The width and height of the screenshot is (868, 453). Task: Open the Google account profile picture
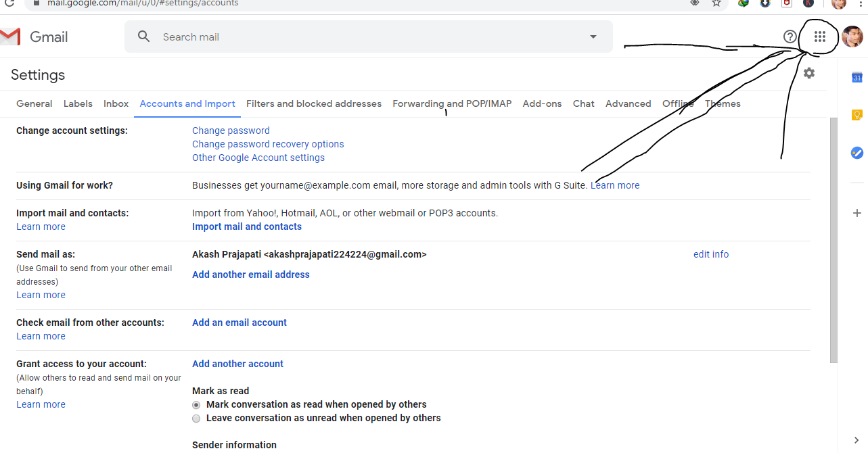pyautogui.click(x=852, y=37)
